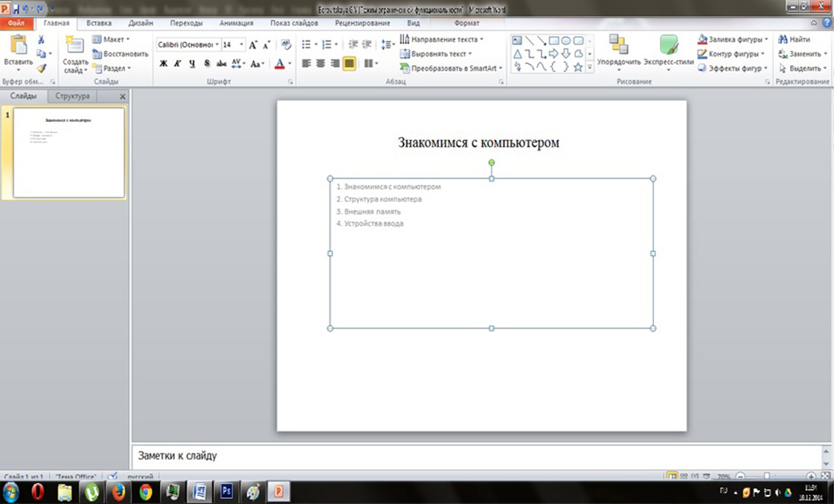Screen dimensions: 834x504
Task: Click the Clear Formatting icon
Action: [286, 45]
